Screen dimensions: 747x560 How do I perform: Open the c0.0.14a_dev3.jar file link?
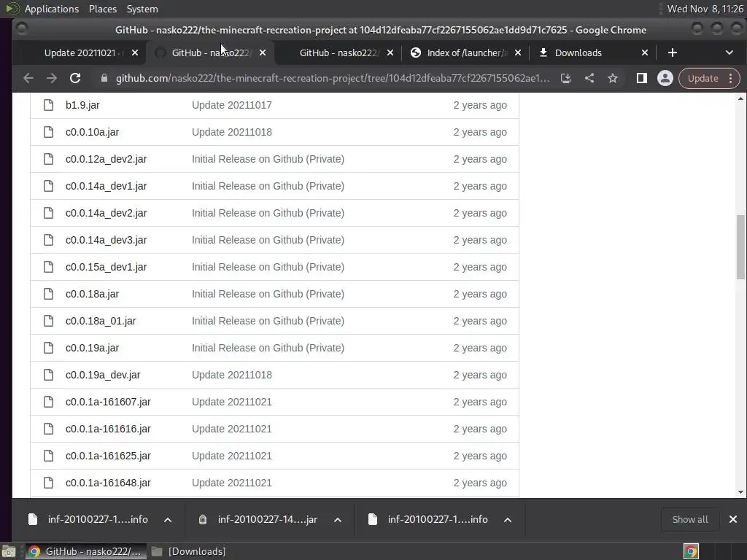(107, 240)
